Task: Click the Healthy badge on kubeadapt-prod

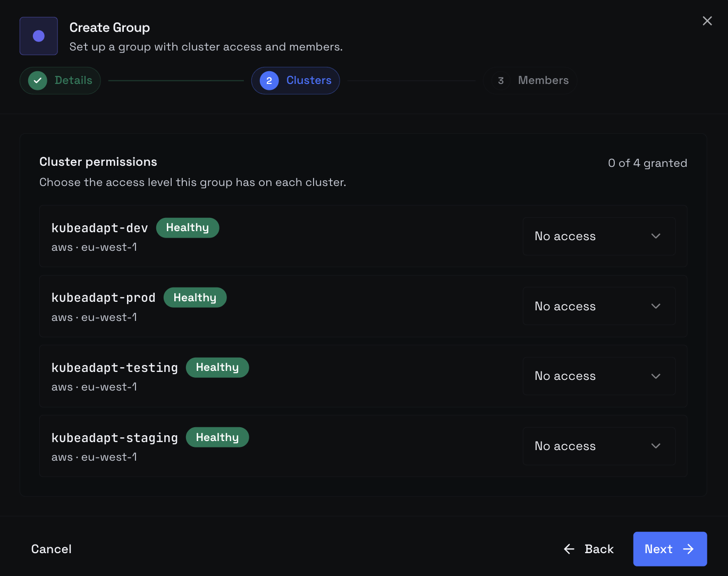Action: point(195,298)
